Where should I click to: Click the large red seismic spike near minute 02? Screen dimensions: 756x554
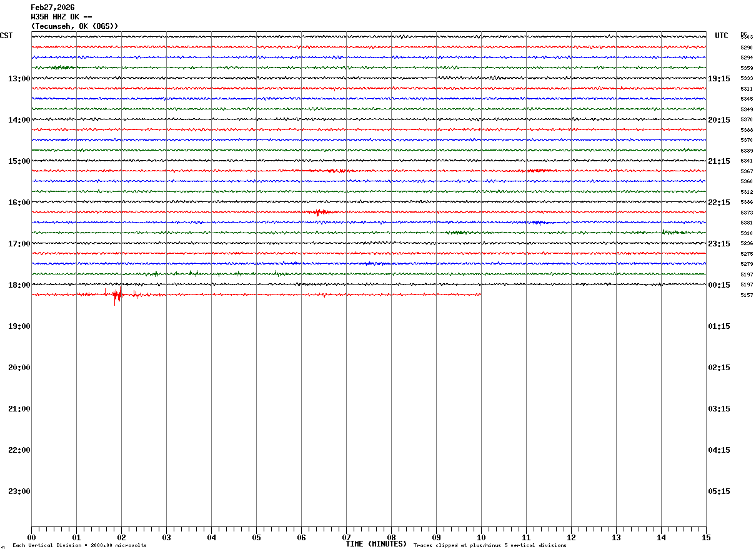coord(117,295)
